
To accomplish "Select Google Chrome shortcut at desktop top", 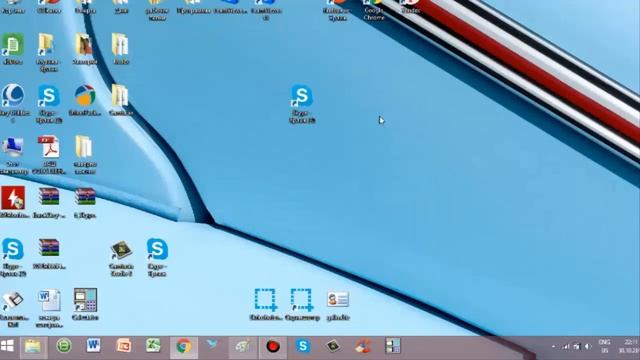I will (x=373, y=9).
